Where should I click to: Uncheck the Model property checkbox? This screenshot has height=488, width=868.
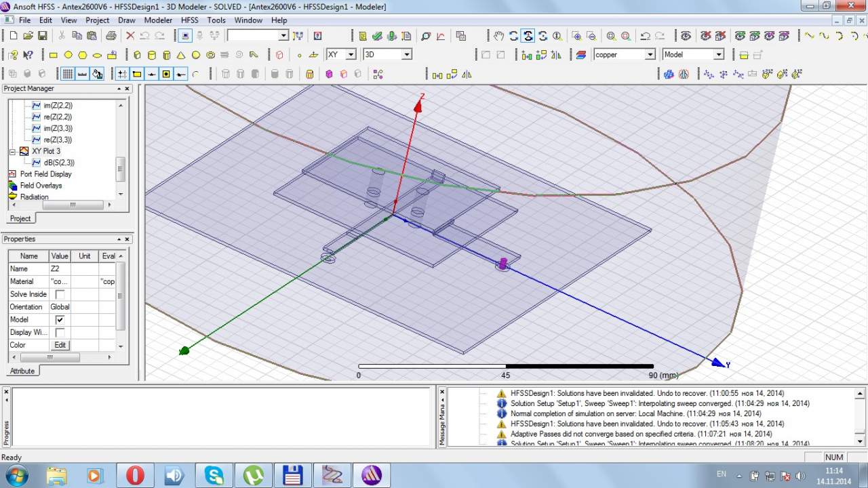(60, 320)
